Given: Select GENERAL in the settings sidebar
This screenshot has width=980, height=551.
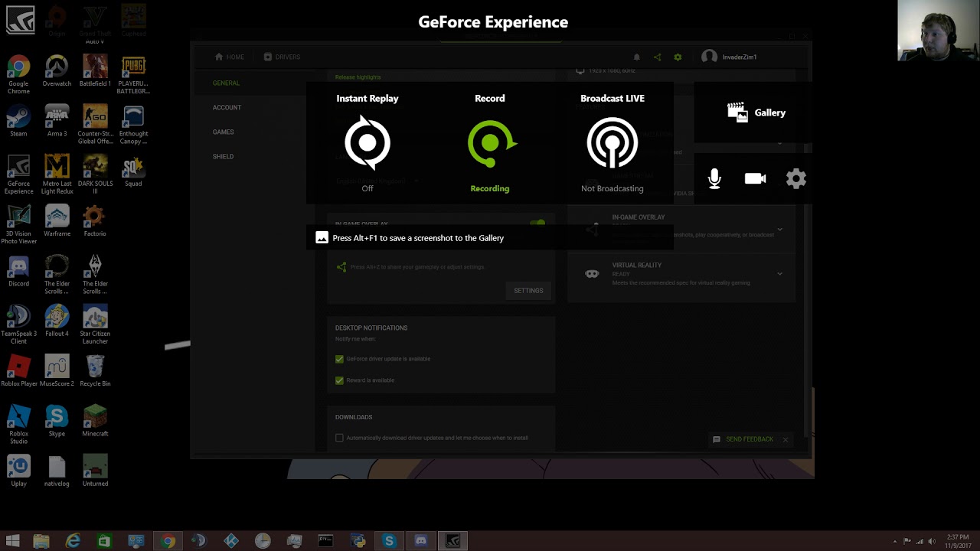Looking at the screenshot, I should (x=226, y=83).
